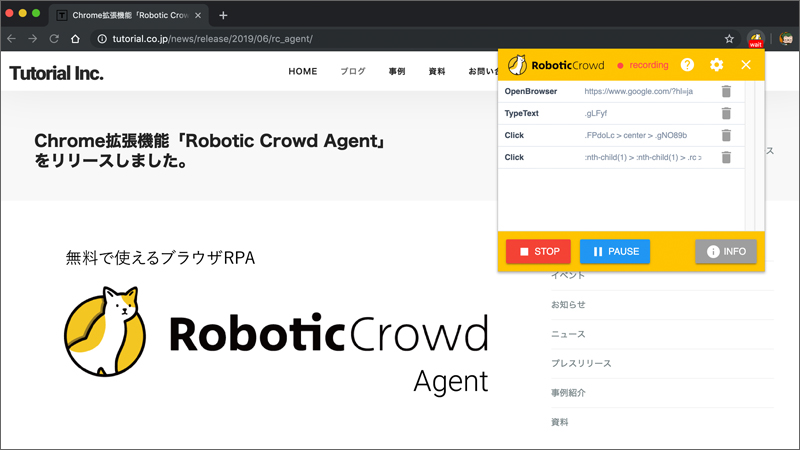
Task: Open Robotic Crowd settings gear
Action: [716, 65]
